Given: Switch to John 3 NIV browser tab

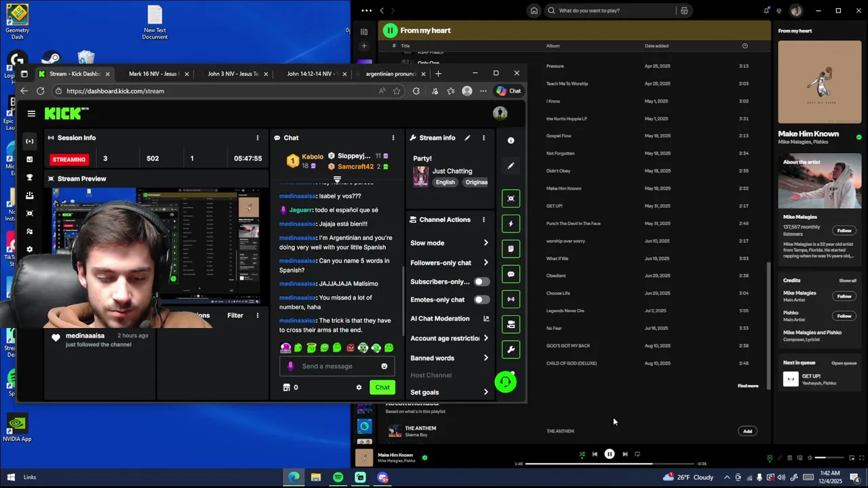Looking at the screenshot, I should [x=233, y=74].
